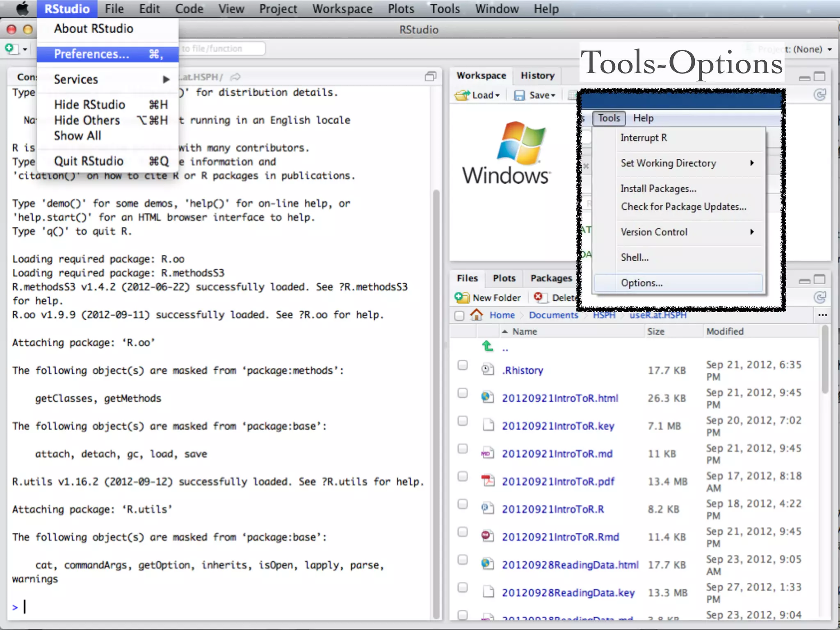Switch to the Plots tab in Files pane
The width and height of the screenshot is (840, 630).
coord(504,278)
